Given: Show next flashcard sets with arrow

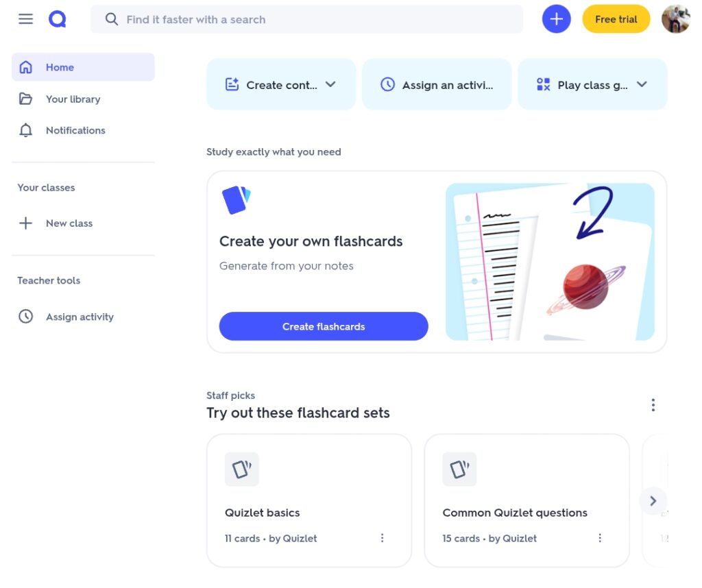Looking at the screenshot, I should click(x=653, y=501).
